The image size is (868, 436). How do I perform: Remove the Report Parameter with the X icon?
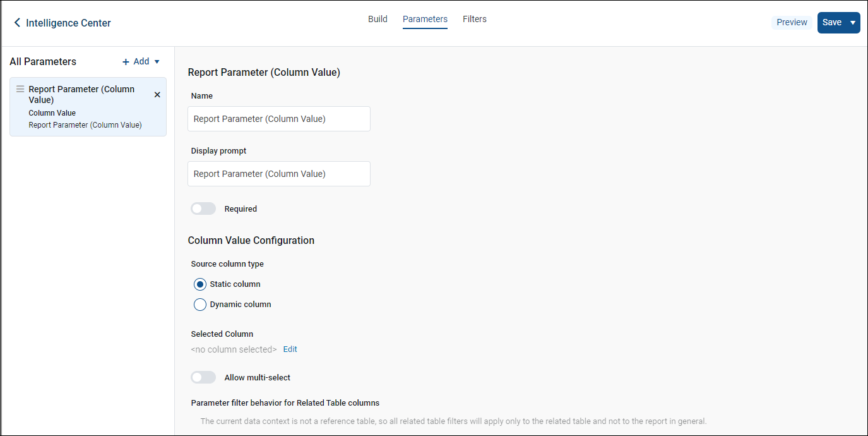(157, 95)
